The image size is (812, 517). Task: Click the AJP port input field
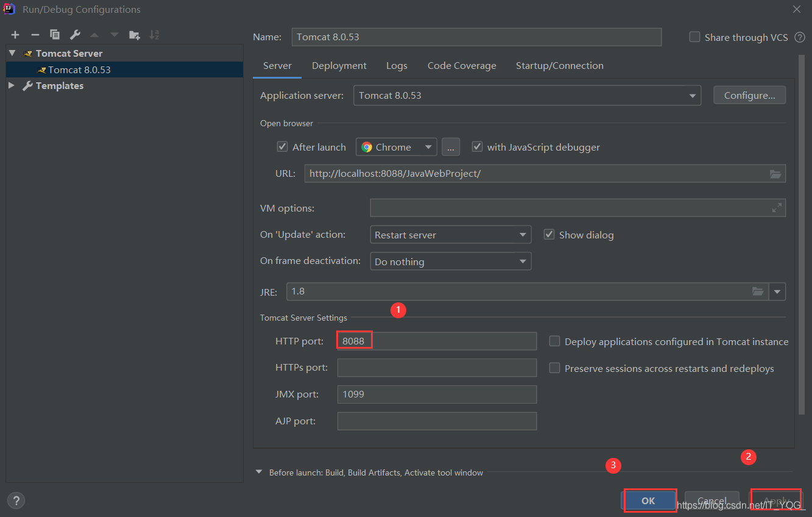tap(437, 421)
